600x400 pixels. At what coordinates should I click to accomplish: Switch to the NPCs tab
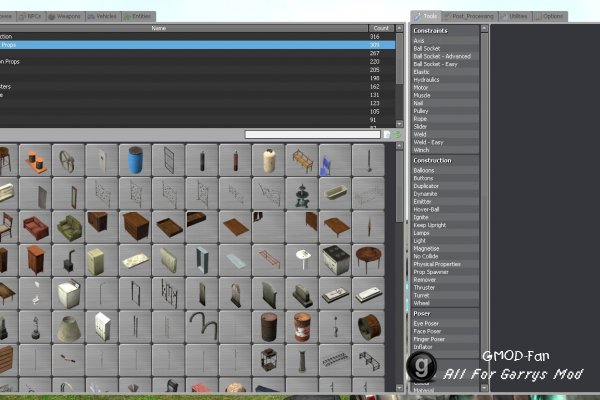pos(30,16)
